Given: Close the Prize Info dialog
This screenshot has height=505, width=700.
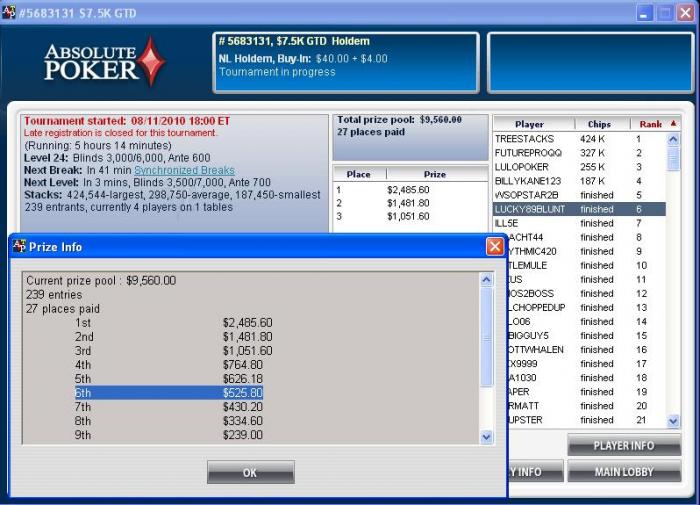Looking at the screenshot, I should pos(495,246).
